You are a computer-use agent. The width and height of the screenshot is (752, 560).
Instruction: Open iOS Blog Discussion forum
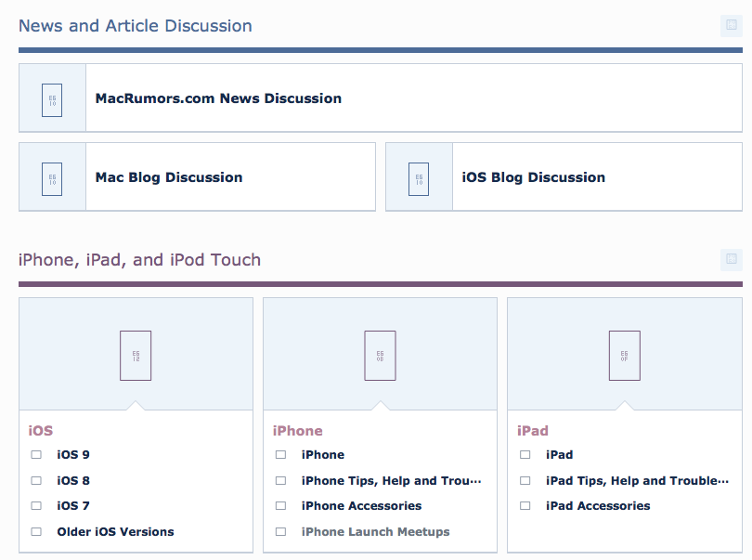pos(533,177)
